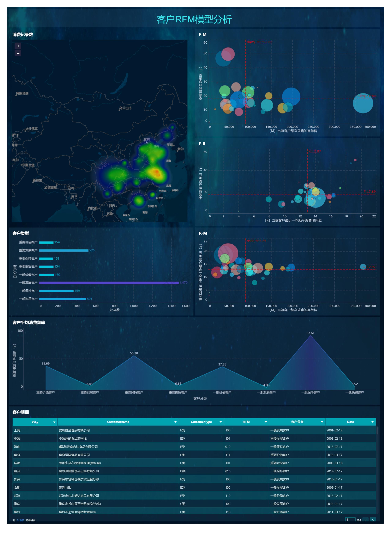Image resolution: width=392 pixels, height=538 pixels.
Task: Click the large pink bubble in R-M chart
Action: [x=228, y=253]
